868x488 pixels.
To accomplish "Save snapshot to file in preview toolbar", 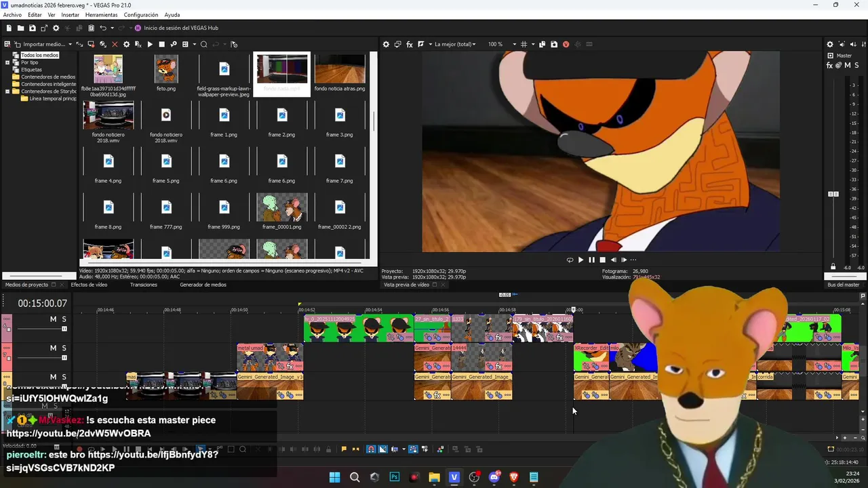I will [x=554, y=44].
